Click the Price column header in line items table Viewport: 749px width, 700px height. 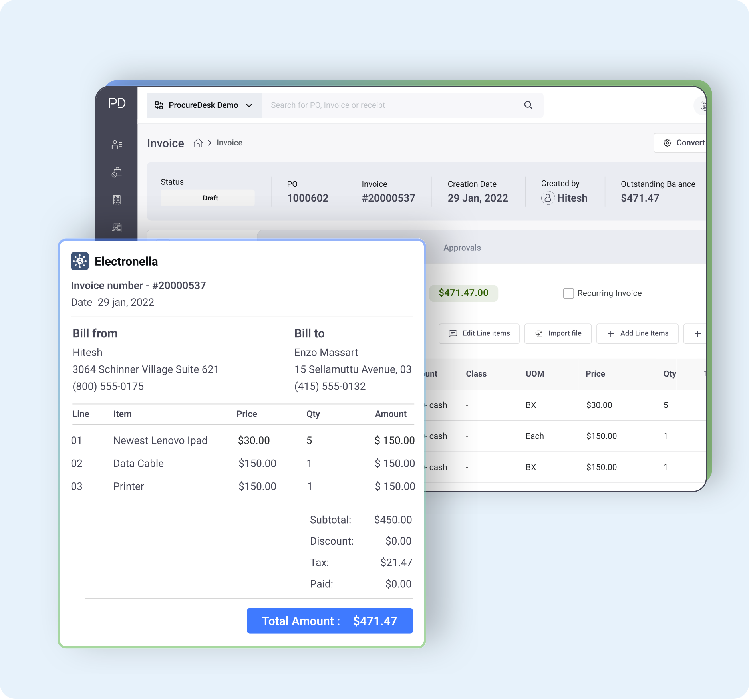point(595,374)
